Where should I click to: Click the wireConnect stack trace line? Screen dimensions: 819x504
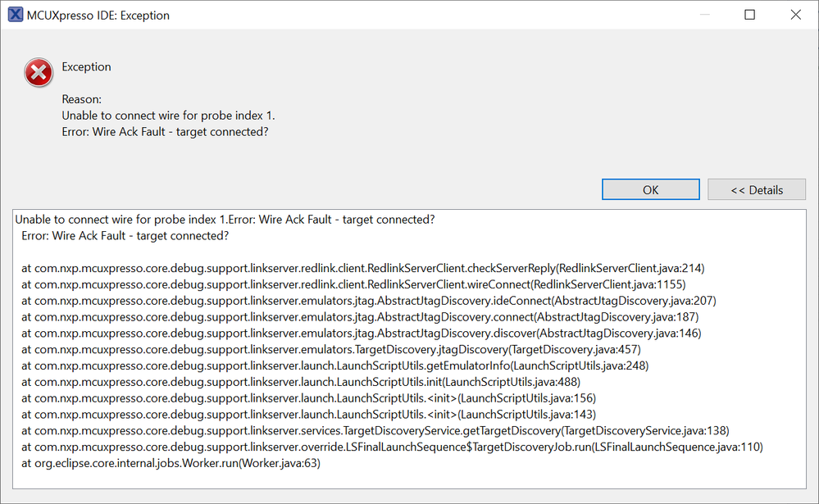click(353, 284)
